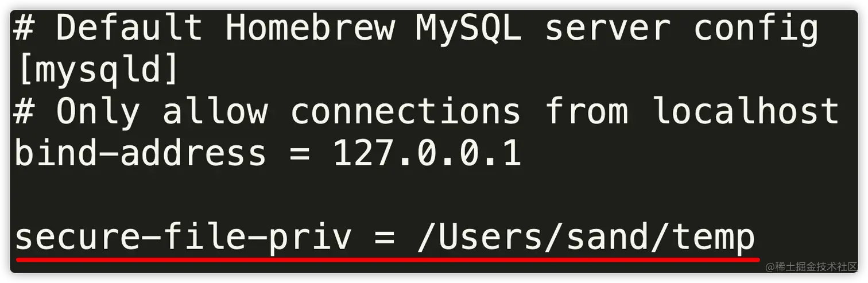The width and height of the screenshot is (868, 283).
Task: Click the 127.0.0.1 IP address value
Action: [x=427, y=153]
